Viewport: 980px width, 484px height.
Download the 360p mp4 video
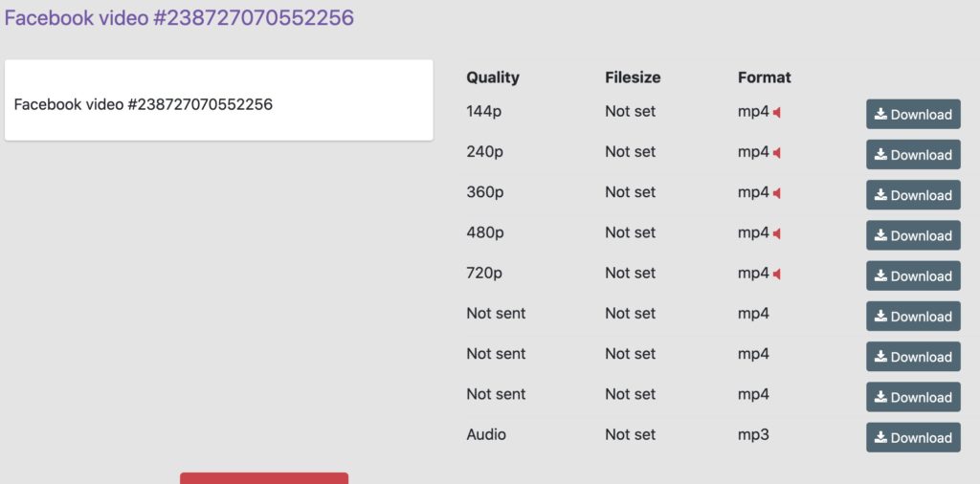point(913,195)
